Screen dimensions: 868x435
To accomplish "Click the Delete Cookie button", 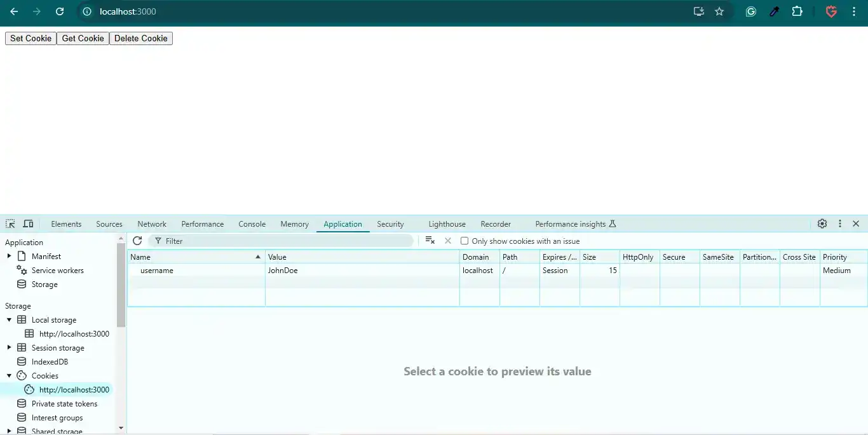I will click(x=140, y=39).
